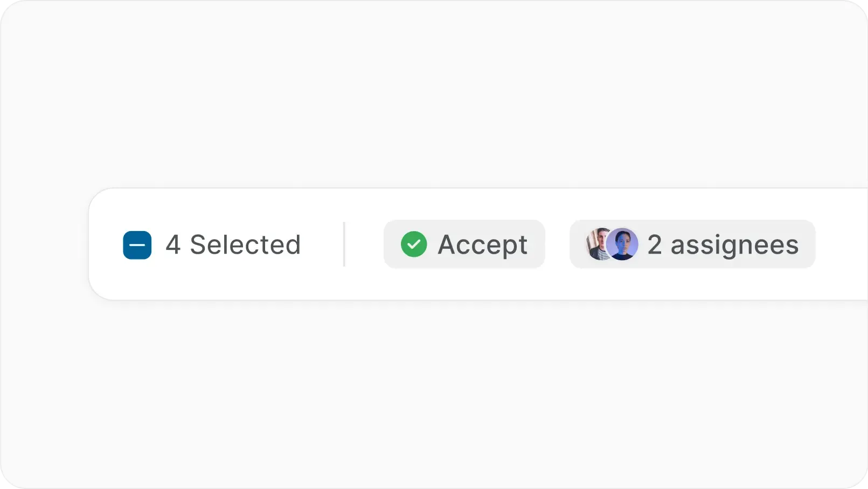
Task: Click the gray page background above the toolbar
Action: 431,97
